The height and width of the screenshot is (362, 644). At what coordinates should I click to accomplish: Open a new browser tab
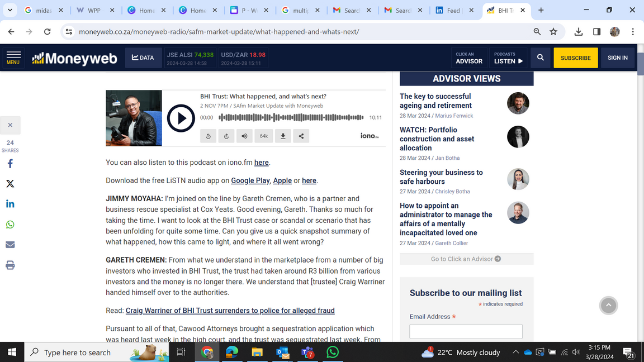click(541, 10)
